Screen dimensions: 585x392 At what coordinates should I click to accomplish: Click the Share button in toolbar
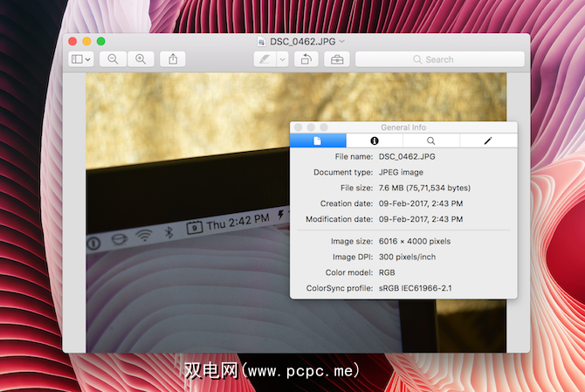(x=173, y=59)
